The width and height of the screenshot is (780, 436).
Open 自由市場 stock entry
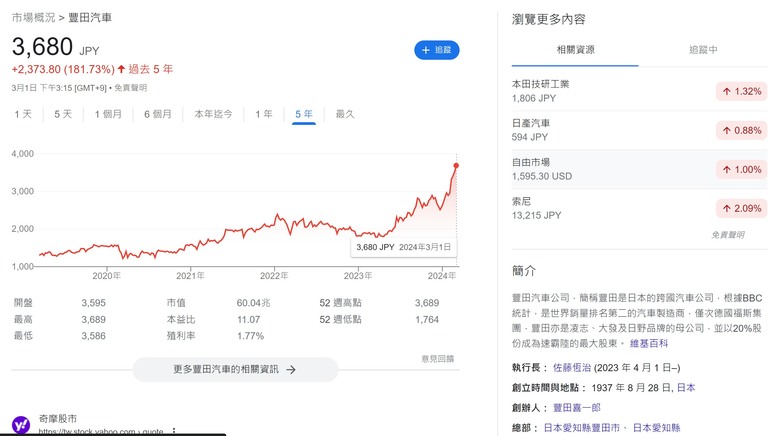pyautogui.click(x=639, y=169)
